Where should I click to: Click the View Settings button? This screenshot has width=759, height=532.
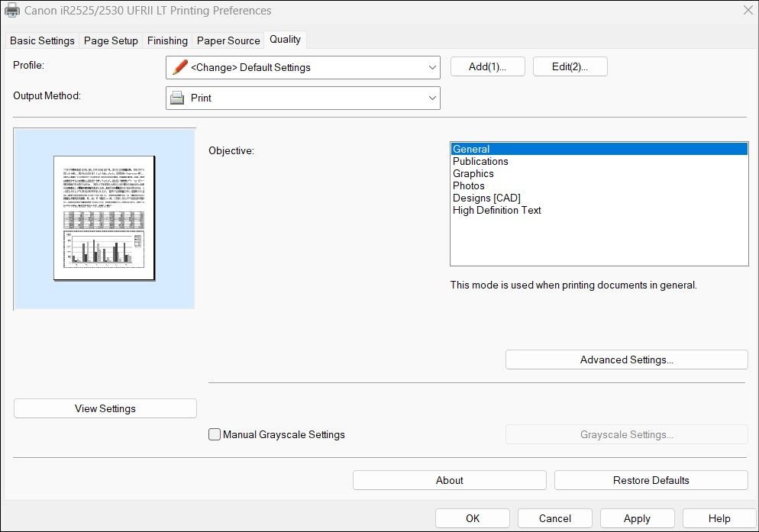coord(105,408)
